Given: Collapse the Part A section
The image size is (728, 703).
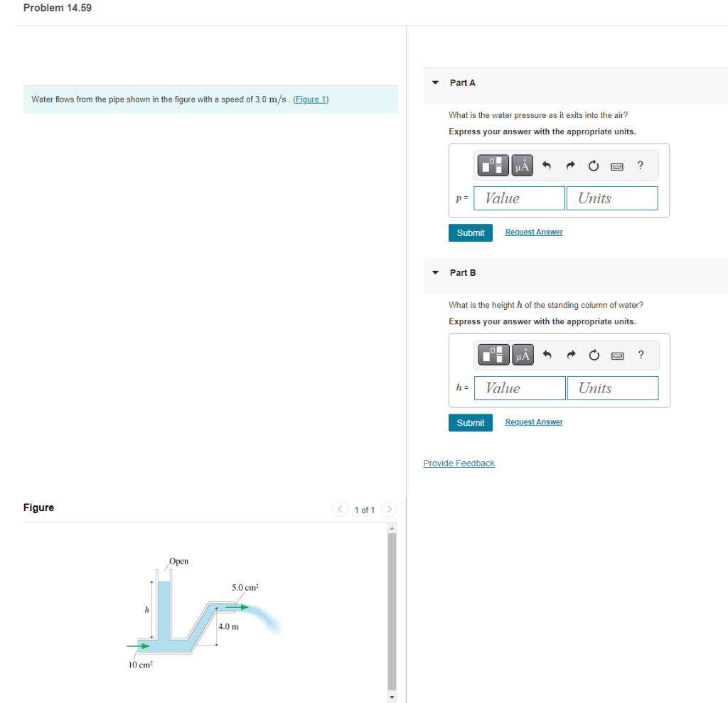Looking at the screenshot, I should [434, 82].
